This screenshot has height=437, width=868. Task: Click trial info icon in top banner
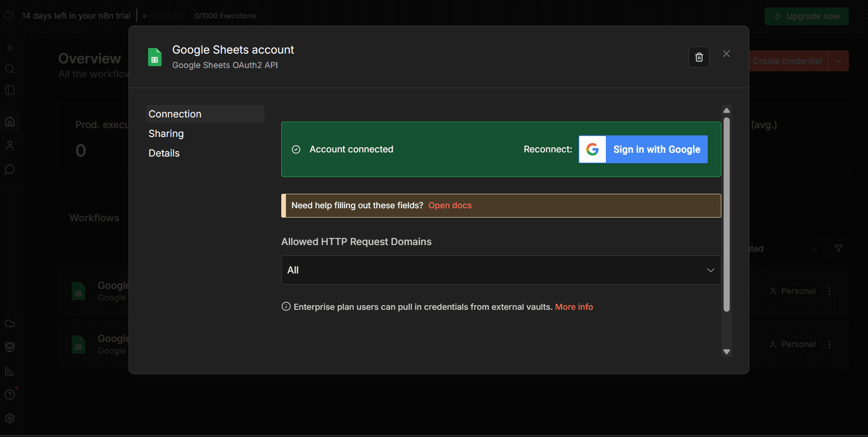point(8,16)
